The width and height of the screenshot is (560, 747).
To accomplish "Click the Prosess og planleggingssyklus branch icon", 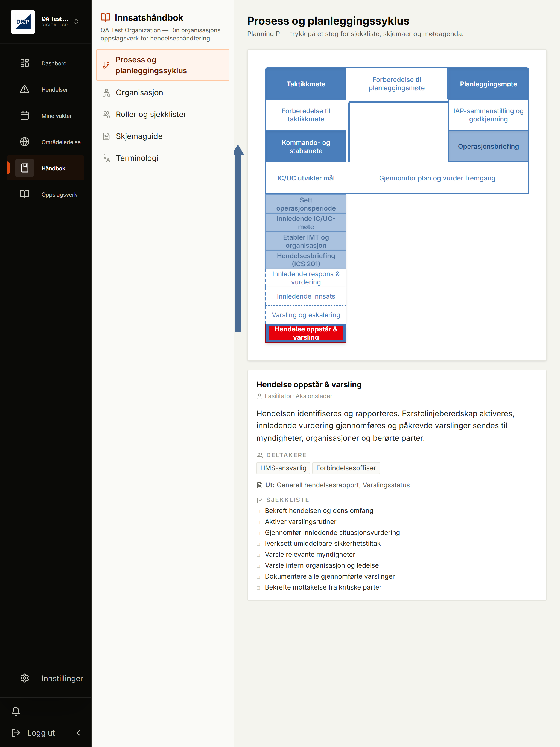I will click(106, 65).
